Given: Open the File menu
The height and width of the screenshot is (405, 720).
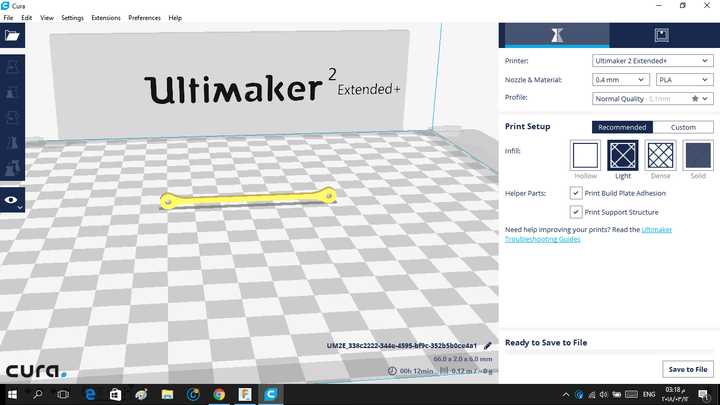Looking at the screenshot, I should (x=8, y=18).
